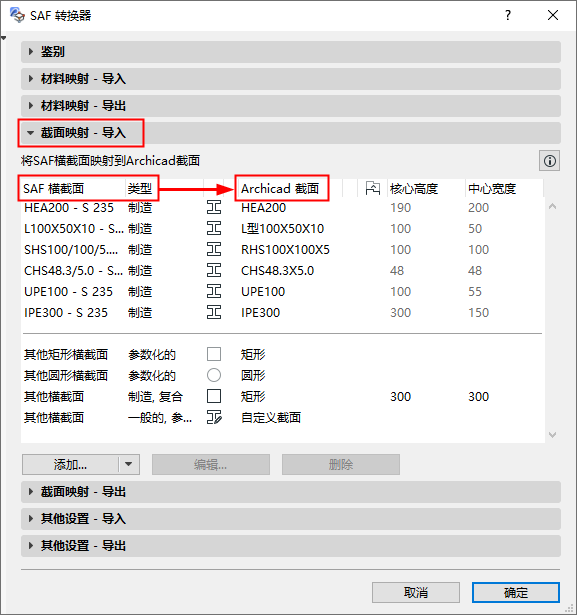The height and width of the screenshot is (615, 577).
Task: Click the profile icon in UPE100 row
Action: click(x=214, y=291)
